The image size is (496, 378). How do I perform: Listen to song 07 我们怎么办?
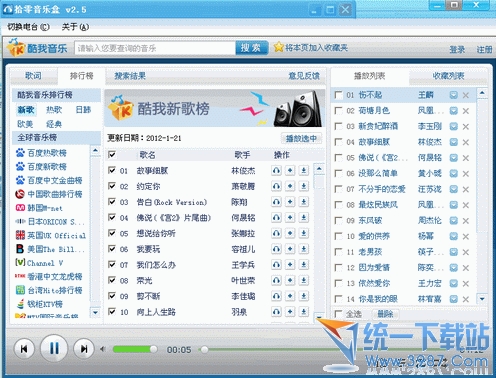(x=276, y=265)
